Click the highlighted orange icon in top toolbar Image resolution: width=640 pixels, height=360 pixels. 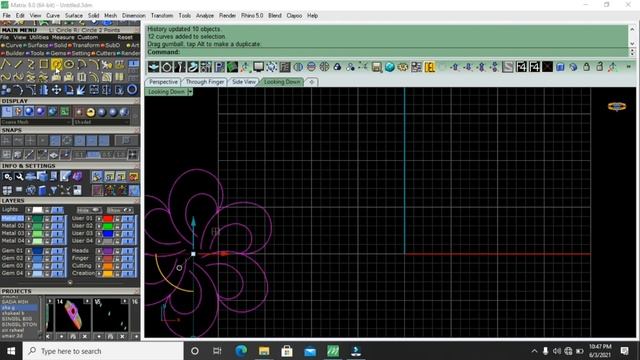coord(429,67)
